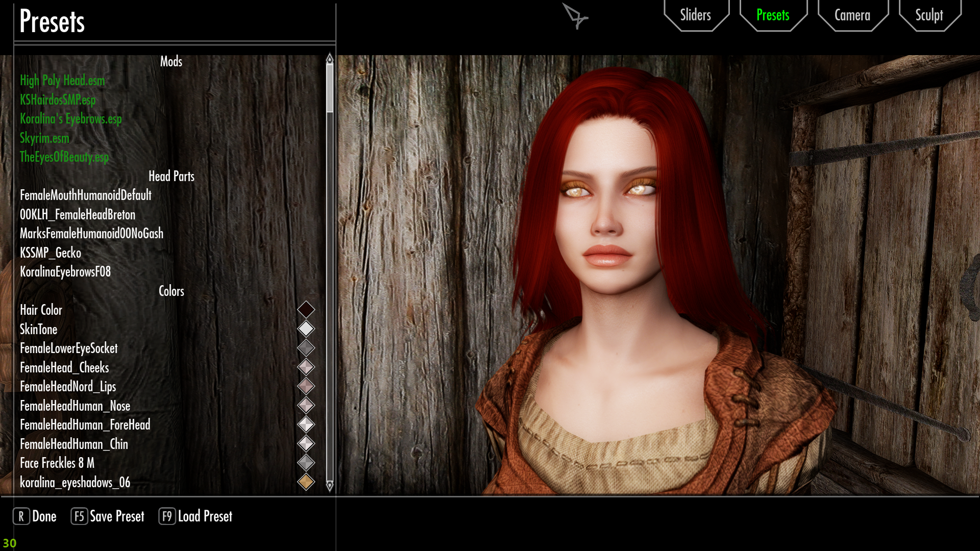The height and width of the screenshot is (551, 980).
Task: Click the Face Freckles 8 M diamond
Action: pyautogui.click(x=306, y=463)
